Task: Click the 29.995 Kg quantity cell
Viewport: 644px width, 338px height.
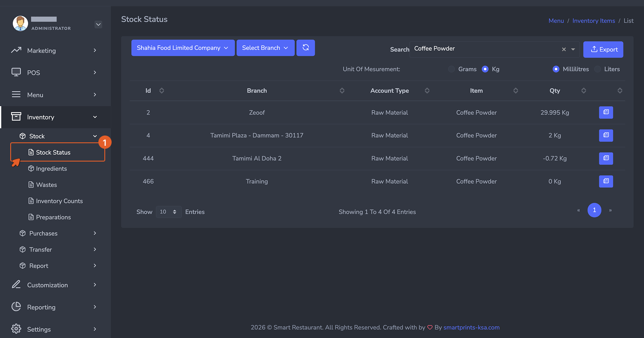Action: pos(555,113)
